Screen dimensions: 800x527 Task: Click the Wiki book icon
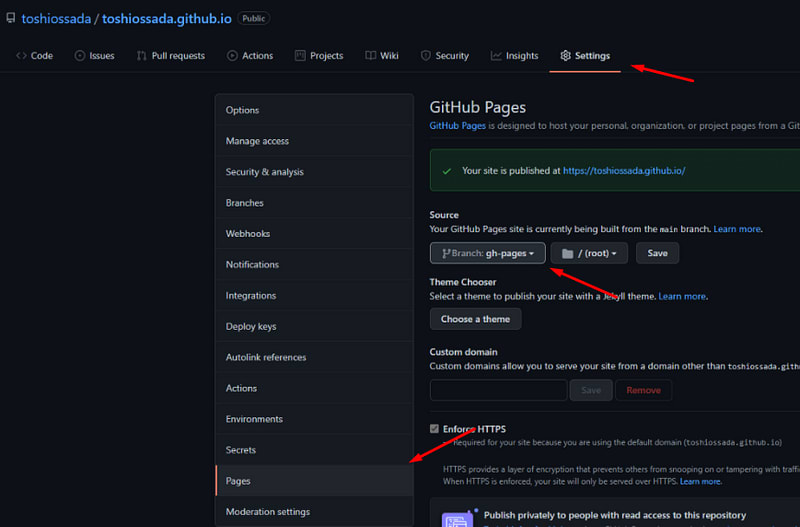pyautogui.click(x=370, y=56)
